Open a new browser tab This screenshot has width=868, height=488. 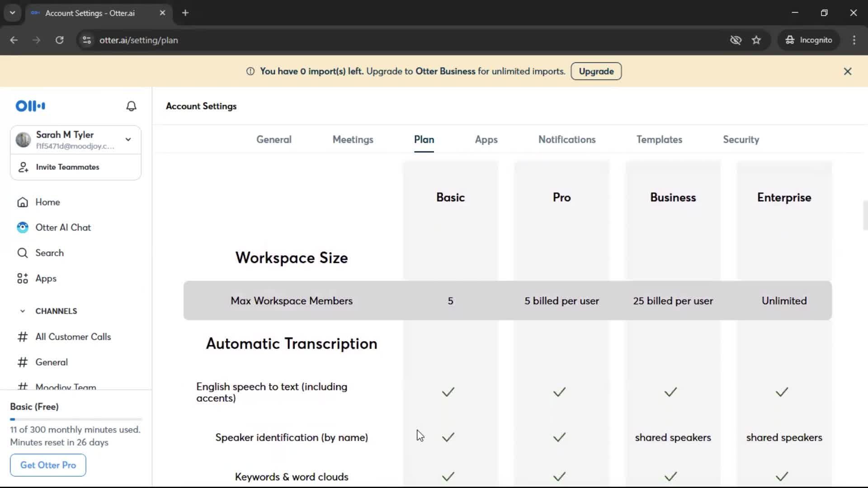[x=185, y=13]
